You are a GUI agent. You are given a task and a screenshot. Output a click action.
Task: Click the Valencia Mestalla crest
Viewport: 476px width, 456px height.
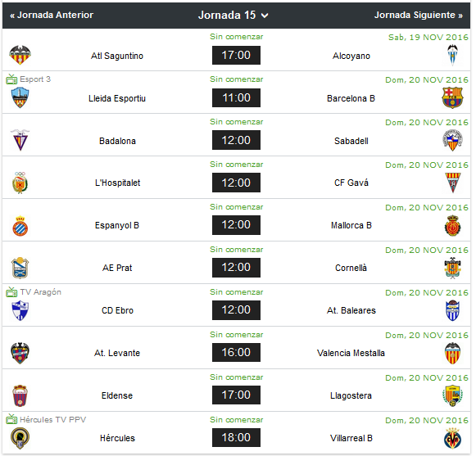click(452, 353)
